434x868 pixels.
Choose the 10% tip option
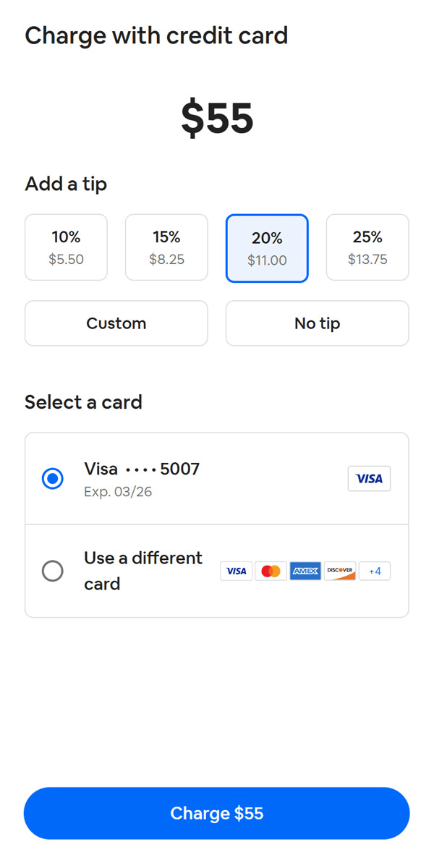click(66, 247)
